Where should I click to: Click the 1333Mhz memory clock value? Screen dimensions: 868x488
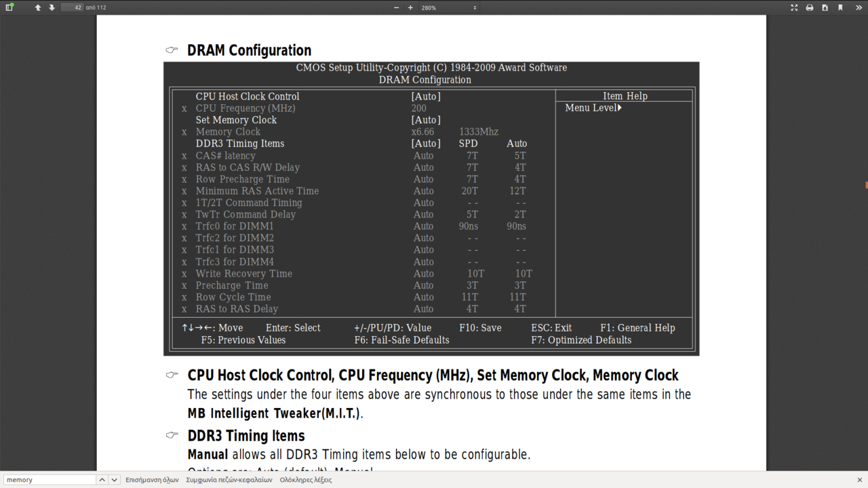pyautogui.click(x=479, y=131)
